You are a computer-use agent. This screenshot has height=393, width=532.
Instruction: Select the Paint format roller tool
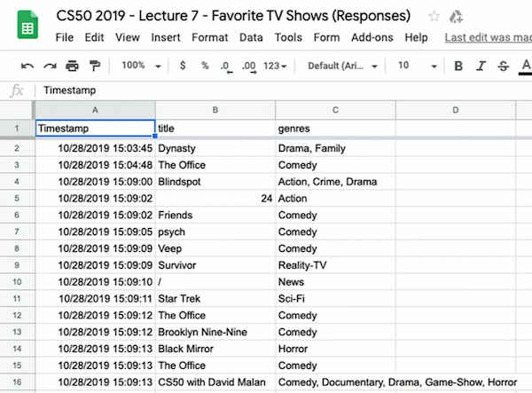(94, 66)
